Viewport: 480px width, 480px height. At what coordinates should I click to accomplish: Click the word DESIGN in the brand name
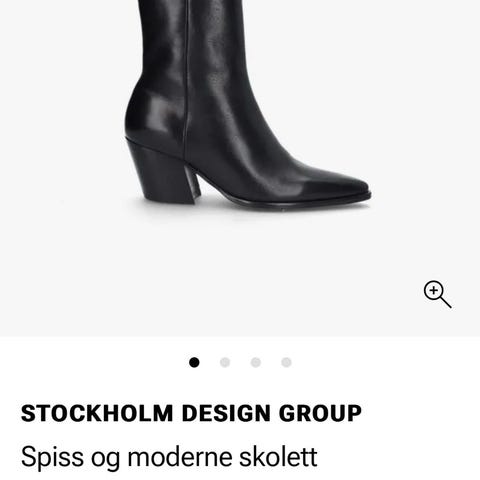[x=226, y=413]
